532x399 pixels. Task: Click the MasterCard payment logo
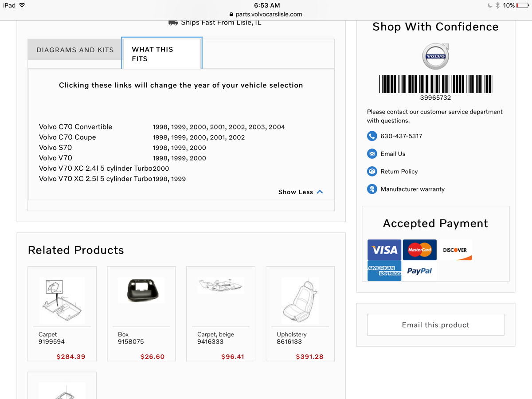[419, 250]
